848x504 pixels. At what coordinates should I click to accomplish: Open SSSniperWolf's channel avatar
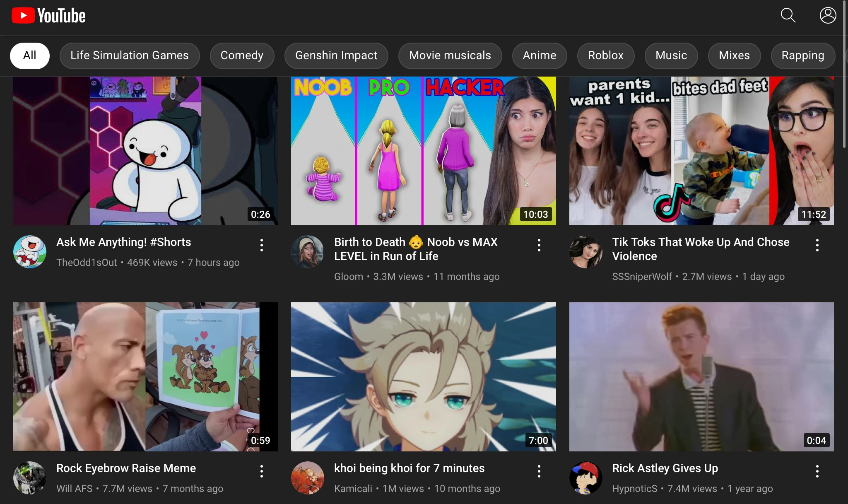pyautogui.click(x=585, y=251)
